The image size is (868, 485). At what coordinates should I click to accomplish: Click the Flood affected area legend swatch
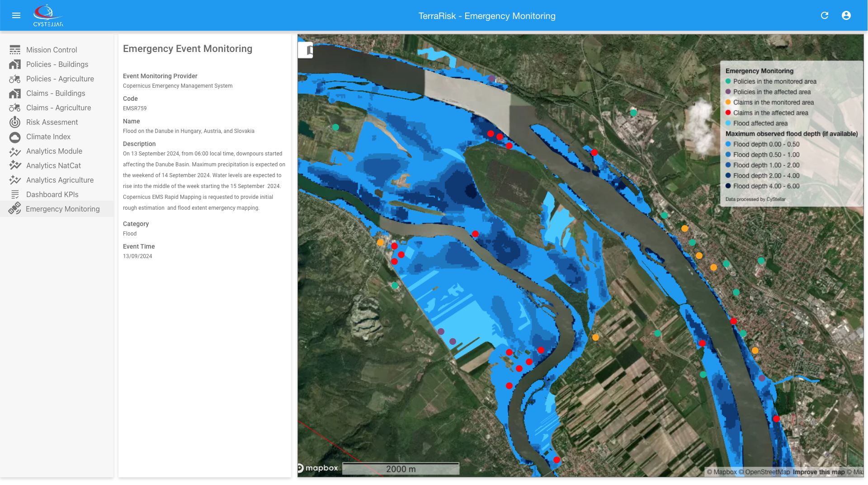point(728,123)
